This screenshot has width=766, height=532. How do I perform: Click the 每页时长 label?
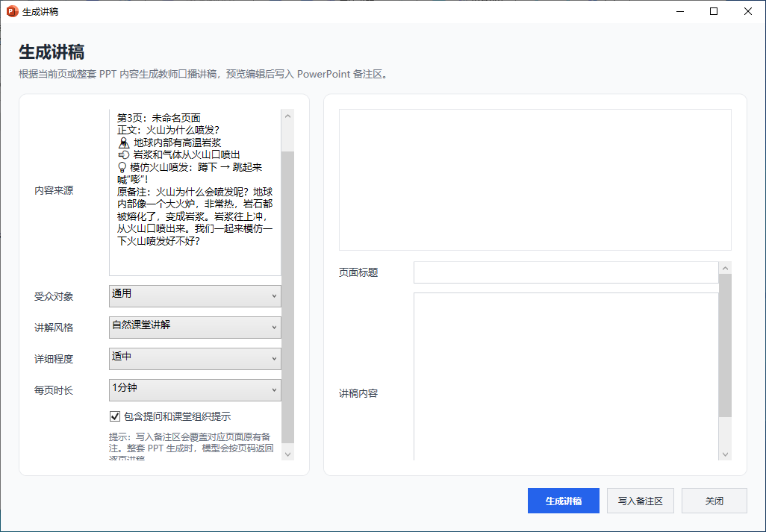(x=54, y=390)
